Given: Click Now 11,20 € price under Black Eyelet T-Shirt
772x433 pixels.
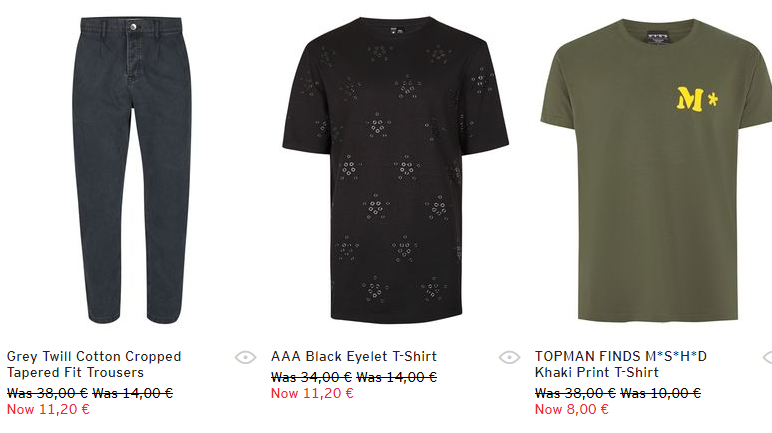Looking at the screenshot, I should (312, 393).
